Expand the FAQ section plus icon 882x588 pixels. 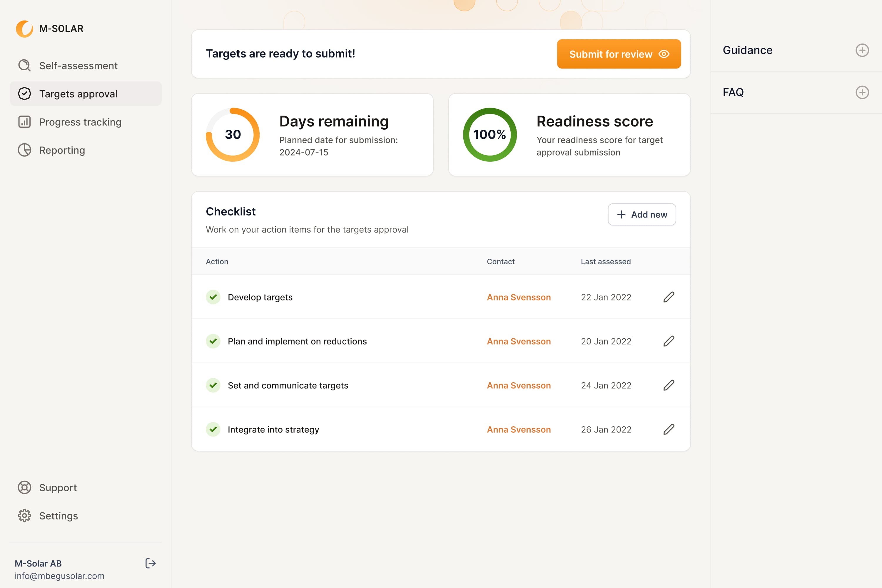point(862,92)
